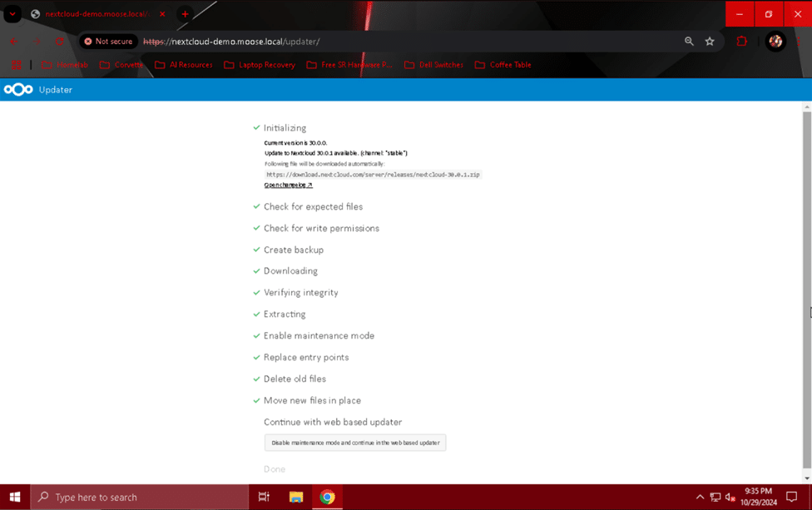The height and width of the screenshot is (510, 812).
Task: Click the Check for expected files step
Action: 314,206
